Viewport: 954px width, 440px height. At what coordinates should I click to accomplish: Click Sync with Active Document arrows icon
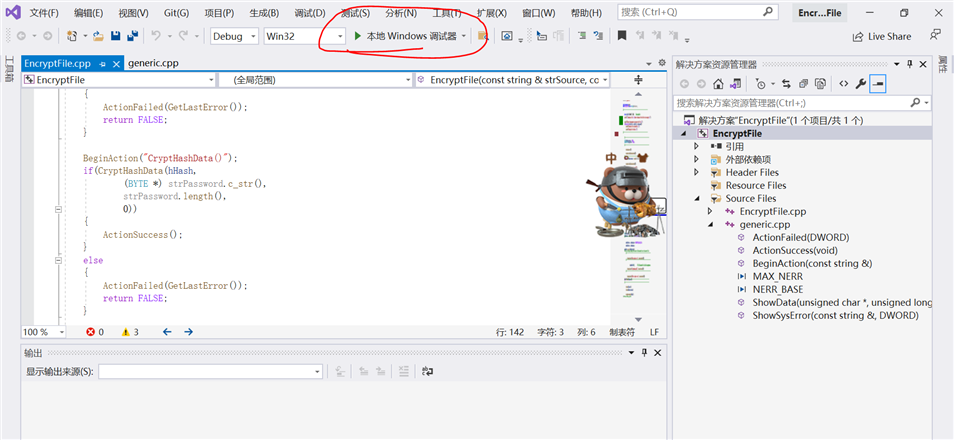point(786,84)
